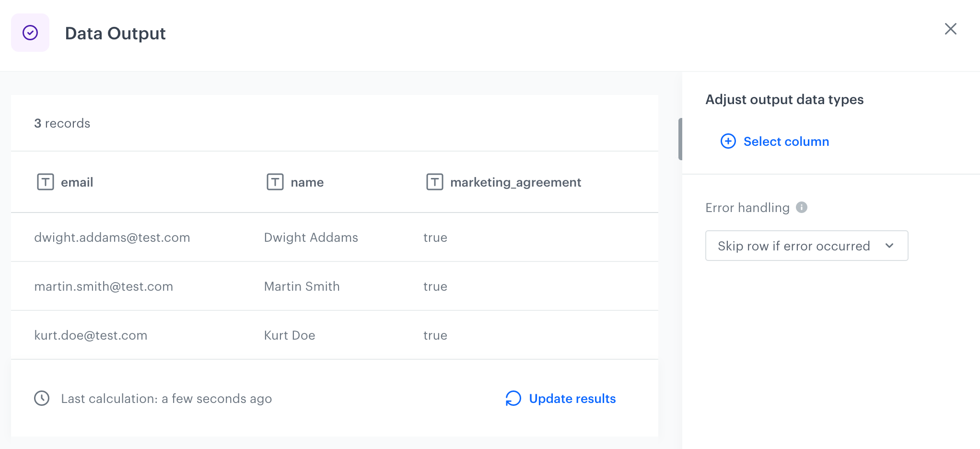
Task: Select the dwight.addams@test.com email cell
Action: [112, 237]
